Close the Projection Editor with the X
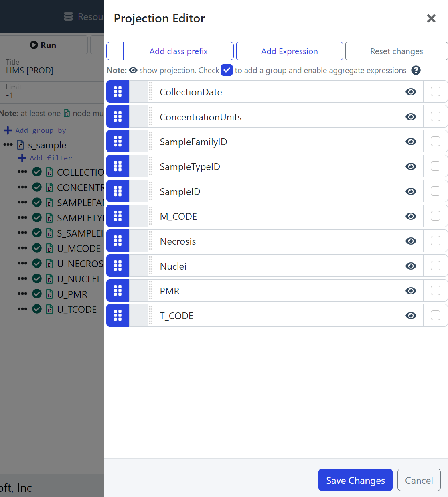This screenshot has height=497, width=448. coord(431,18)
